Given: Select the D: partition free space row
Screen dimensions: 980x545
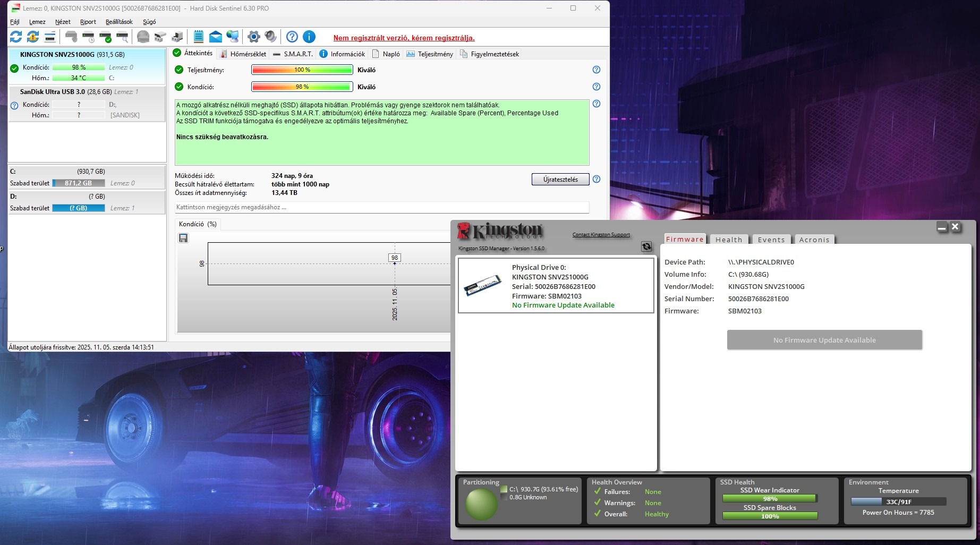Looking at the screenshot, I should (x=87, y=202).
